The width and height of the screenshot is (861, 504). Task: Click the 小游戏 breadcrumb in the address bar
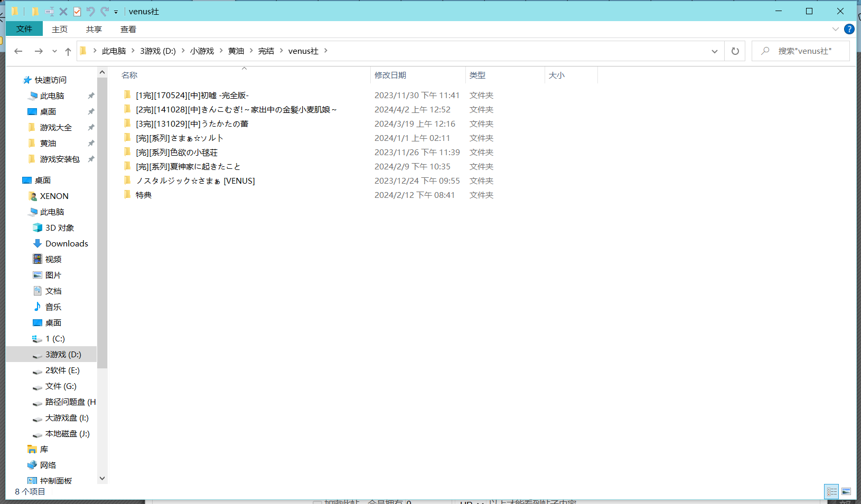pyautogui.click(x=202, y=51)
